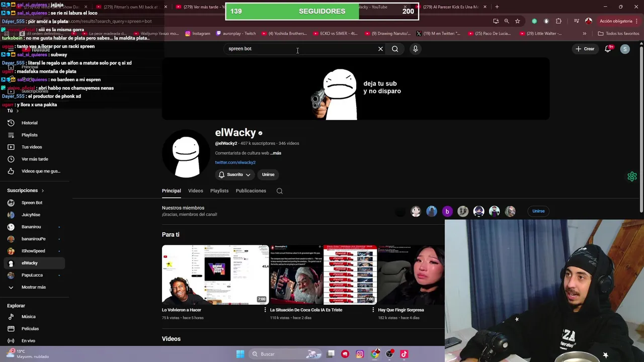
Task: Open OBS Studio from the taskbar
Action: coord(389,354)
